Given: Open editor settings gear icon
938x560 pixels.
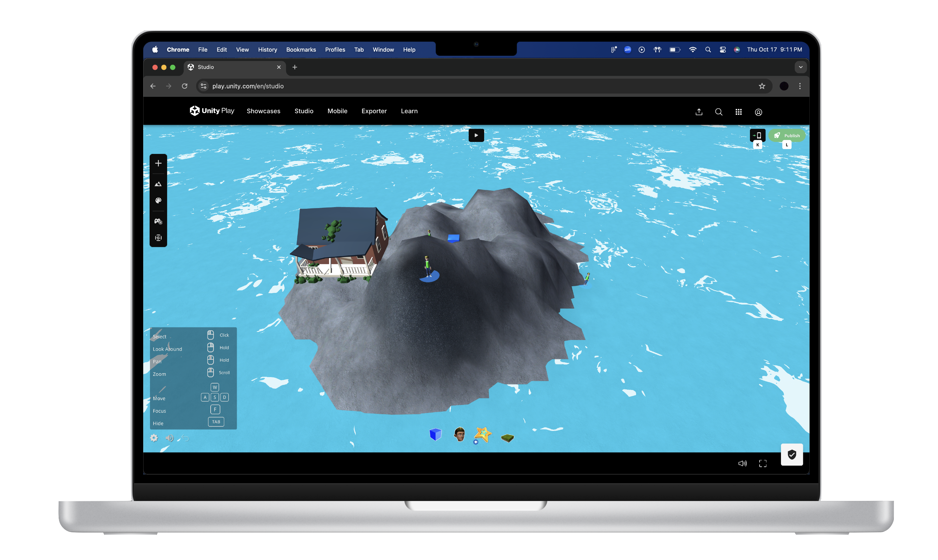Looking at the screenshot, I should point(154,438).
